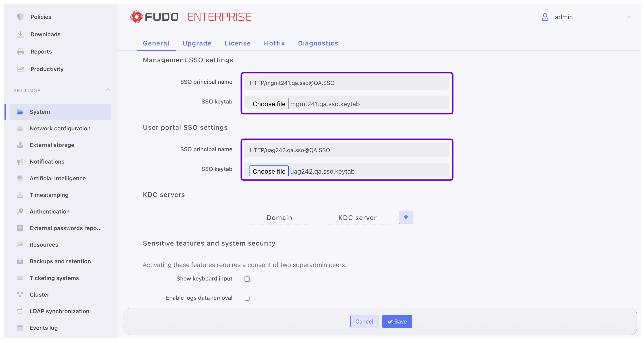Click the Timestamping stamp icon
The image size is (644, 343).
coord(20,195)
